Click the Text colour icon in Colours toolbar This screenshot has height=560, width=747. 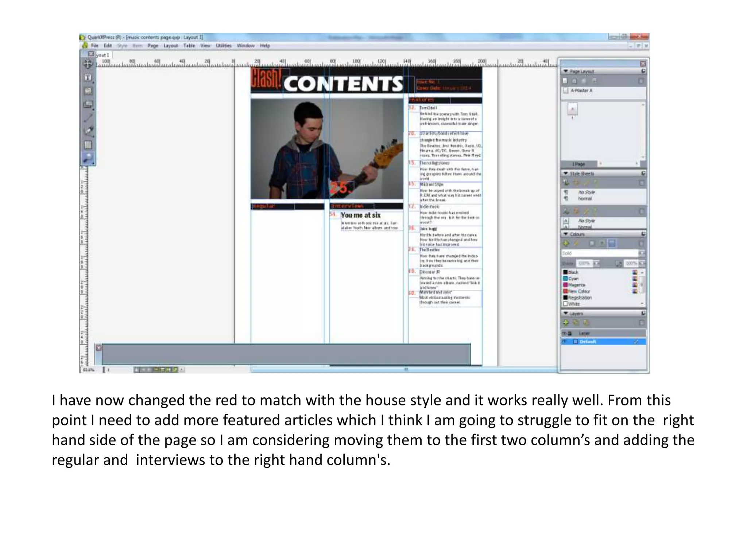tap(602, 243)
